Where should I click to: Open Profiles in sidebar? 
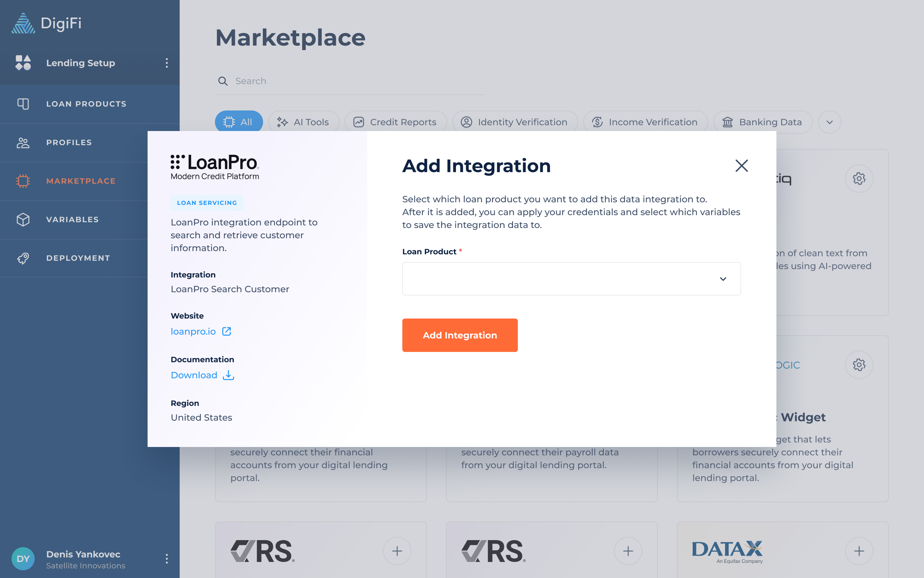click(90, 143)
